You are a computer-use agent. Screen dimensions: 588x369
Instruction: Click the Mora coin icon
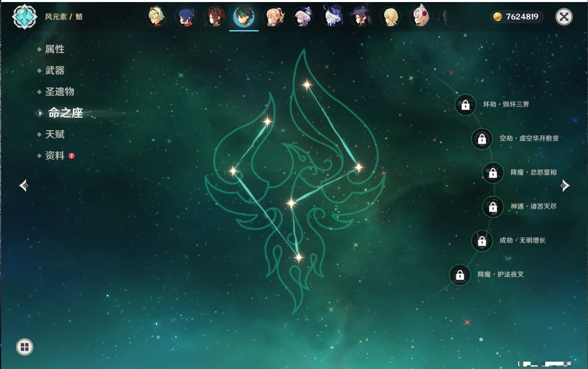pos(497,17)
